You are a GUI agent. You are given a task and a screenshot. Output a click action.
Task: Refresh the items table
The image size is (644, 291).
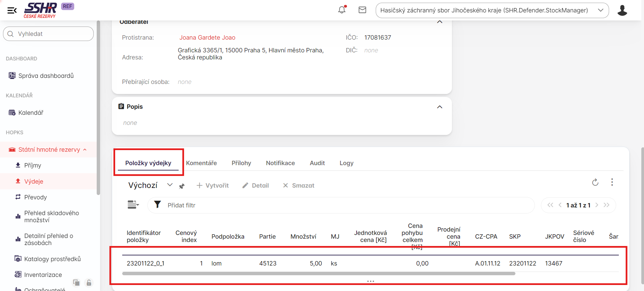(595, 182)
